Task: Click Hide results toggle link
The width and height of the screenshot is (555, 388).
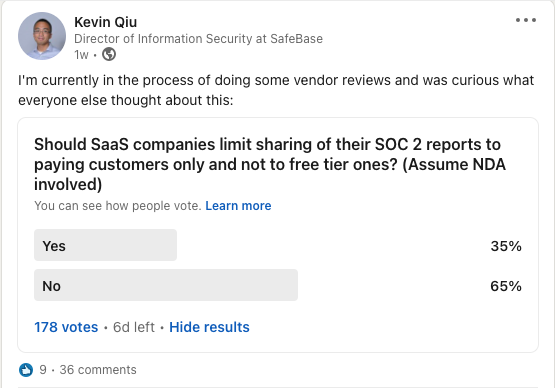Action: coord(209,327)
